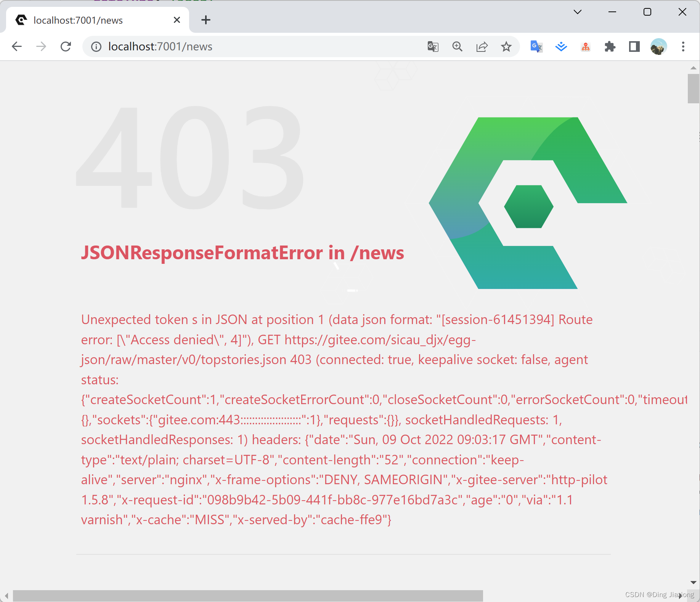
Task: Open the Extensions puzzle menu
Action: point(610,47)
